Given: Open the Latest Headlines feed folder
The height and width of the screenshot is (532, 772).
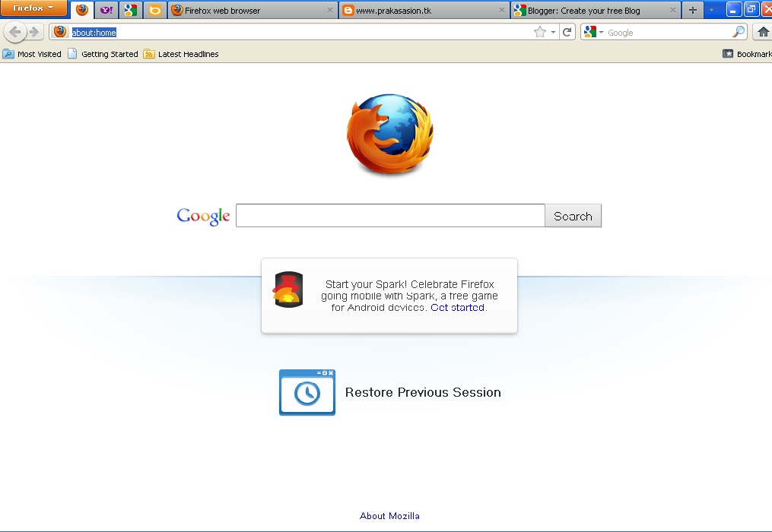Looking at the screenshot, I should point(181,54).
